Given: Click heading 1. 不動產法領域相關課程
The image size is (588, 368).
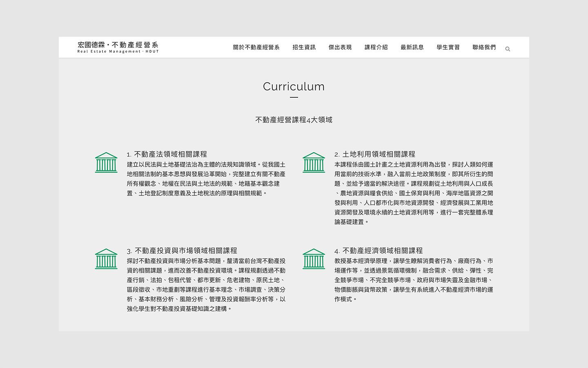Looking at the screenshot, I should pyautogui.click(x=167, y=154).
